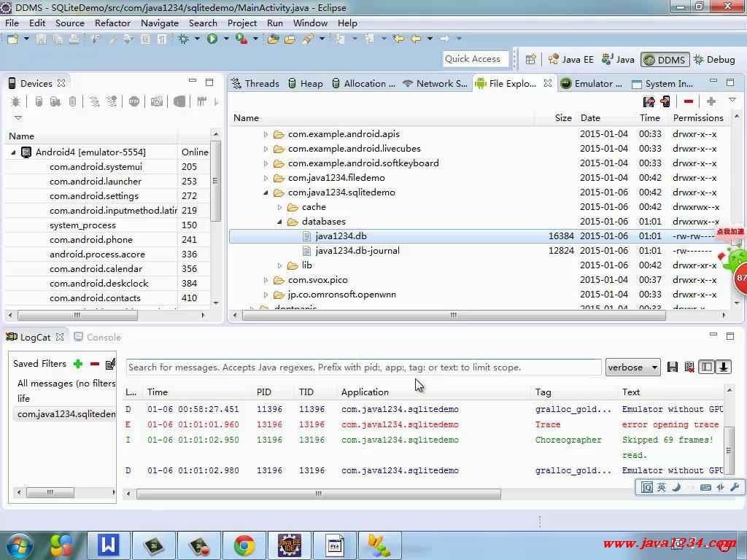This screenshot has height=560, width=747.
Task: Click the Screen Capture camera icon in Devices
Action: (x=156, y=101)
